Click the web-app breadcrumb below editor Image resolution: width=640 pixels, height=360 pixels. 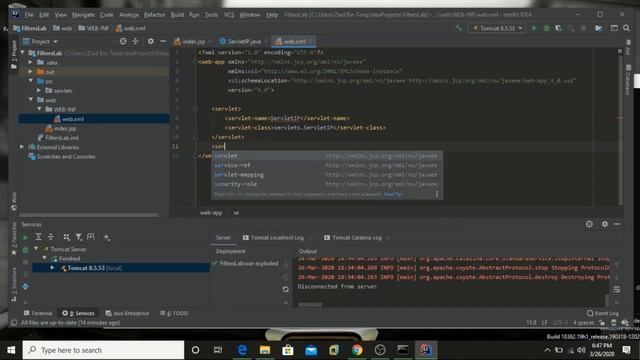(x=211, y=213)
